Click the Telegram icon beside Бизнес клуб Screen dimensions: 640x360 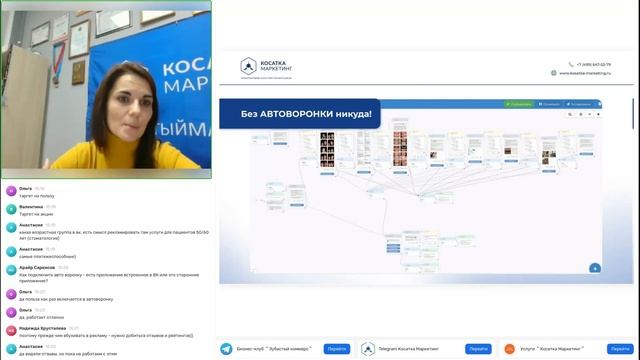click(226, 349)
